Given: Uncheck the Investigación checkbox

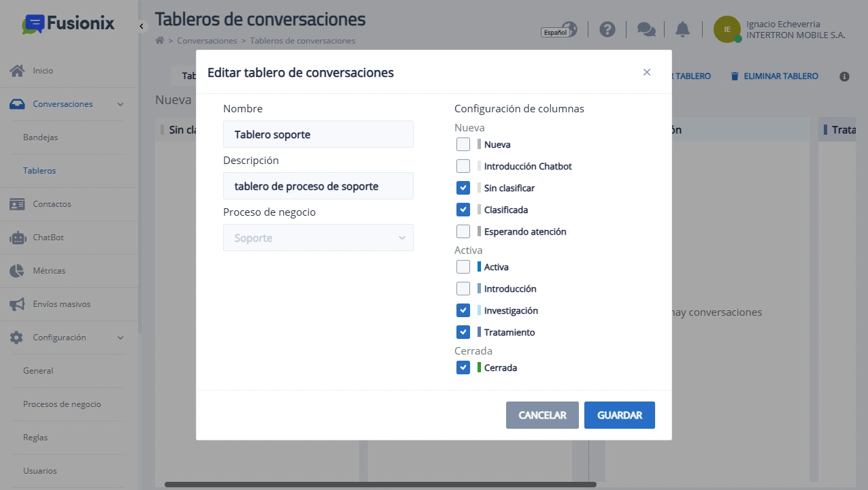Looking at the screenshot, I should coord(463,310).
